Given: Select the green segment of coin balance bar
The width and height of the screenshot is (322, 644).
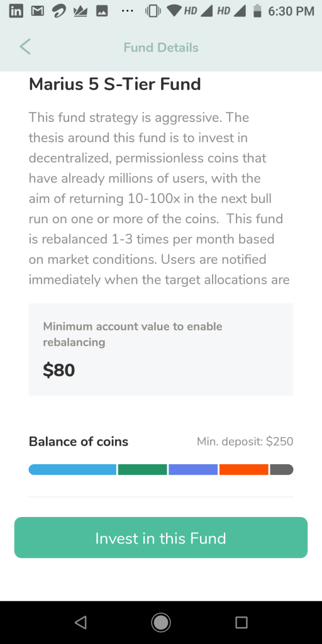Looking at the screenshot, I should 143,469.
